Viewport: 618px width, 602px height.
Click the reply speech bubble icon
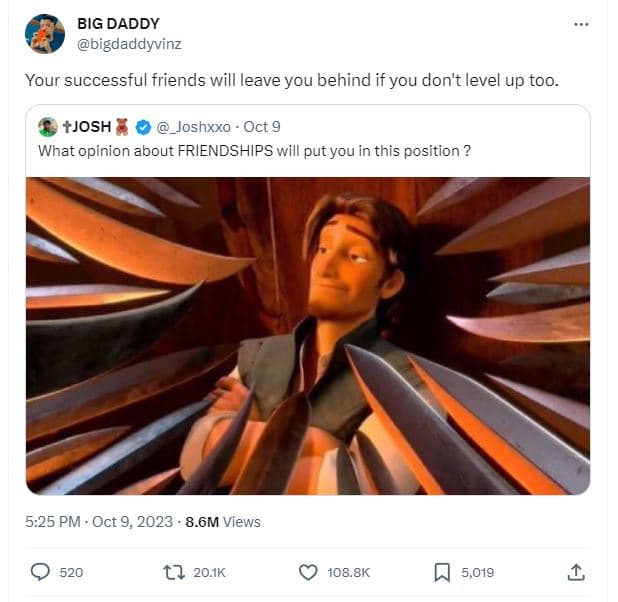(41, 572)
